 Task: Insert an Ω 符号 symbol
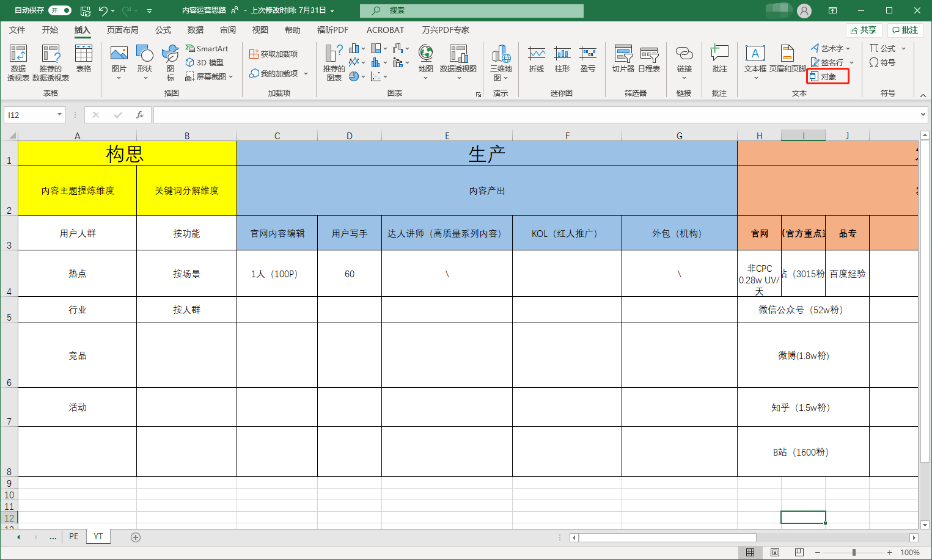pyautogui.click(x=887, y=62)
